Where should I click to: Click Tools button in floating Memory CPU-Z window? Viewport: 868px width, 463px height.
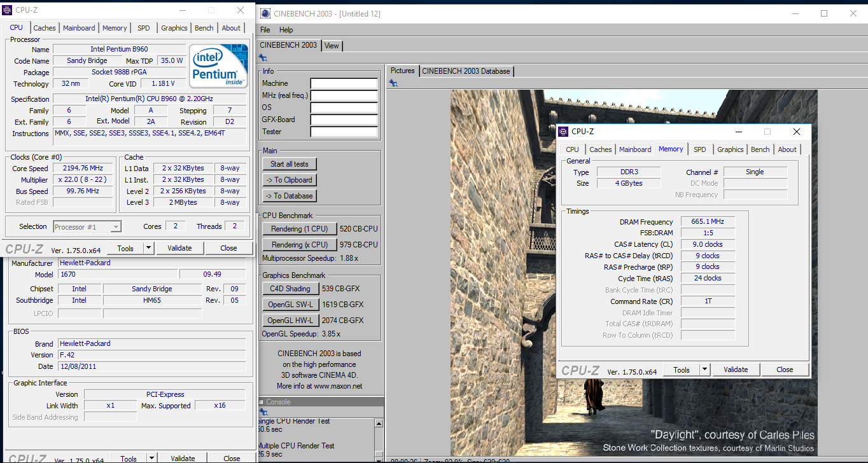pyautogui.click(x=682, y=370)
